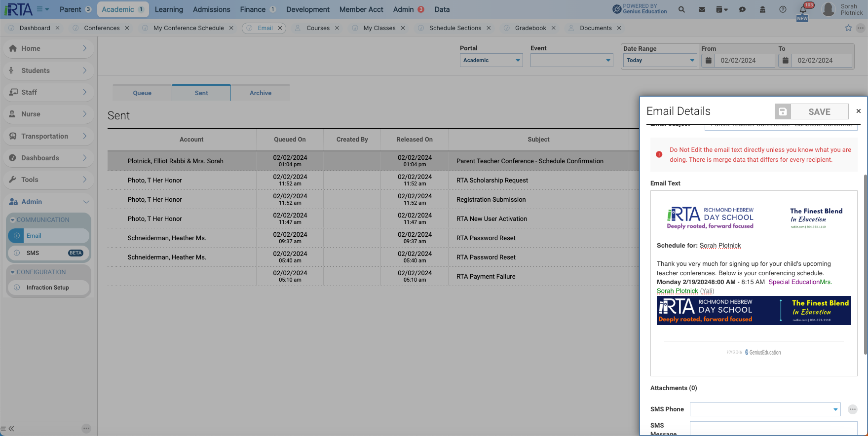Click the floppy disk save icon
This screenshot has height=436, width=868.
783,111
